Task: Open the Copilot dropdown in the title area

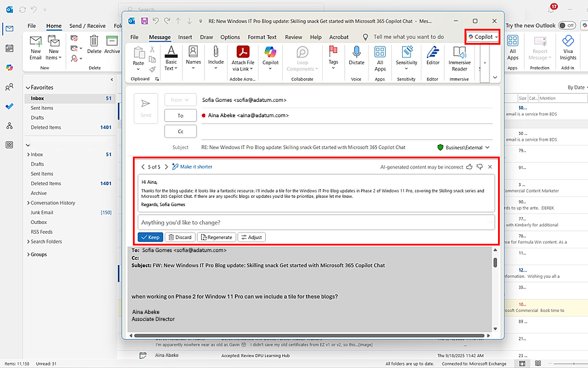Action: (483, 37)
